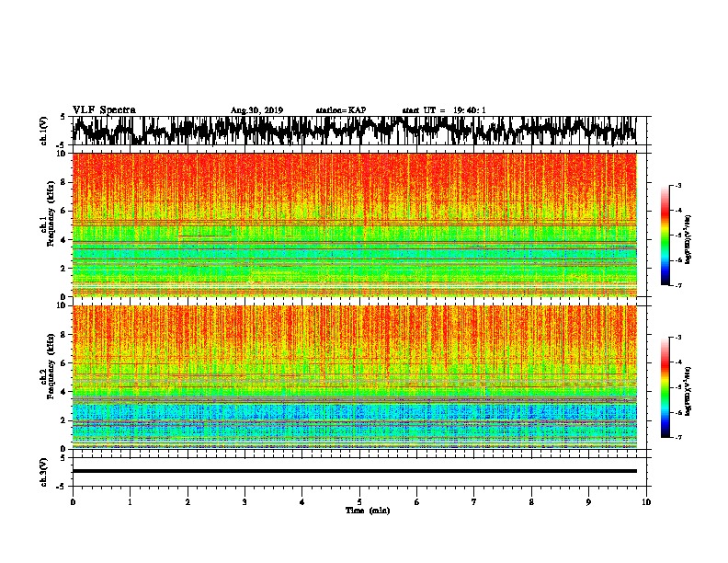Click the "7" tick on the time axis
The image size is (728, 563).
click(474, 502)
